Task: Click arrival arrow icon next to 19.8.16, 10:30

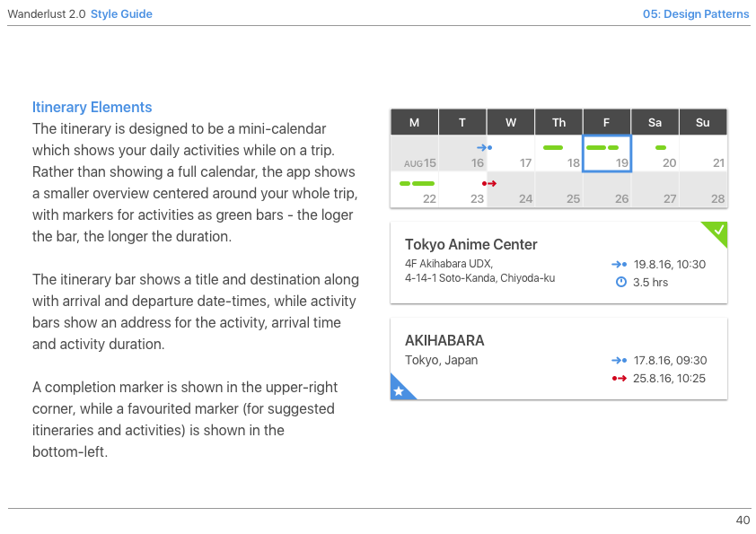Action: coord(619,264)
